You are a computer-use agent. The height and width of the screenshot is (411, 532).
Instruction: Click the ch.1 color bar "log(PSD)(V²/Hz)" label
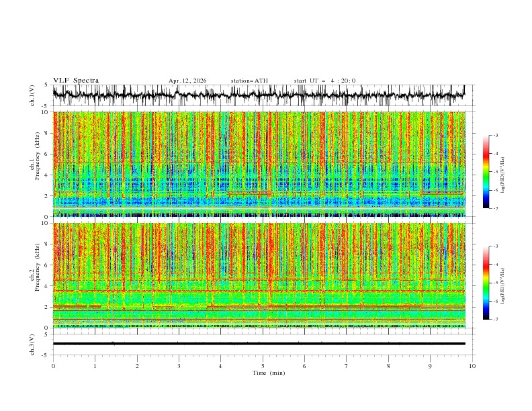click(x=502, y=175)
